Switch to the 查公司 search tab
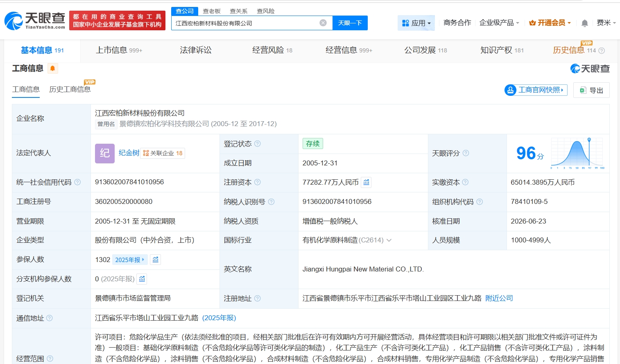620x364 pixels. click(185, 11)
